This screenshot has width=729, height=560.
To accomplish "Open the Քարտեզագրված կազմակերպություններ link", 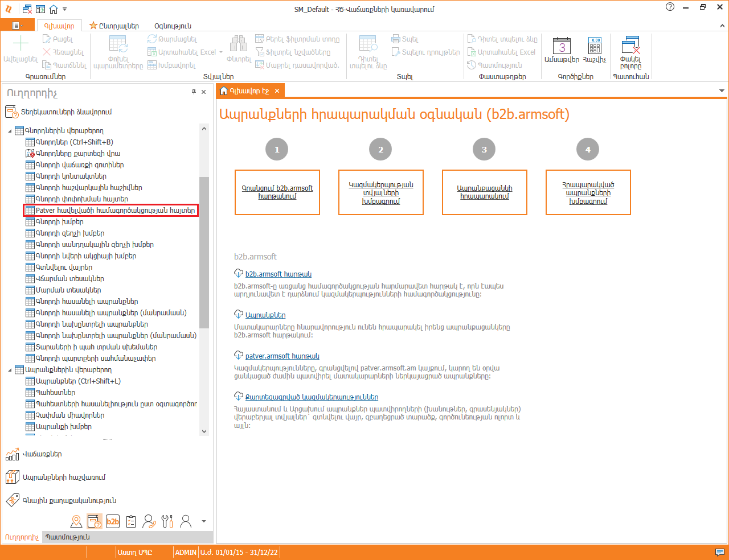I will [x=312, y=397].
